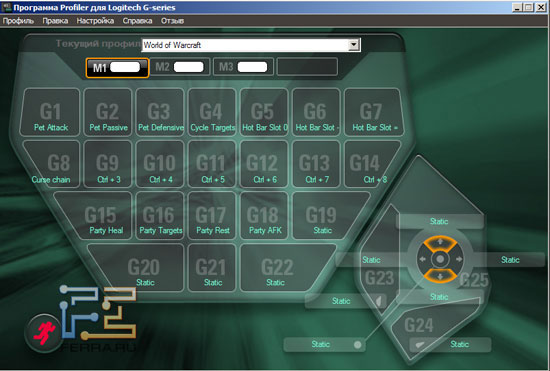The width and height of the screenshot is (550, 371).
Task: Click the joystick center button
Action: click(x=440, y=259)
